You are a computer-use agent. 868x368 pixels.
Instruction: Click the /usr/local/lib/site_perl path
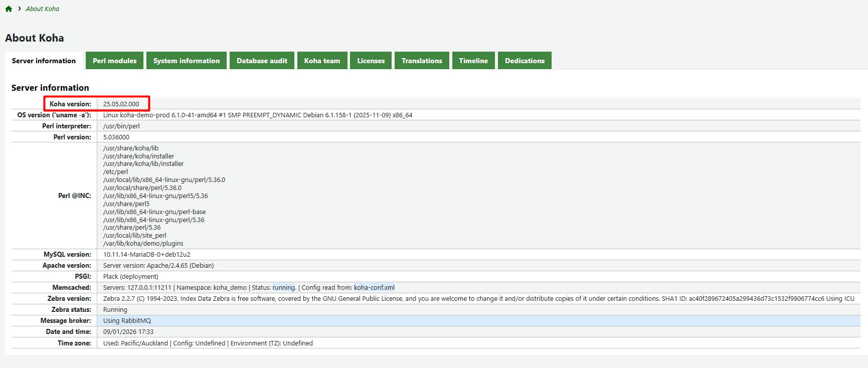(x=135, y=235)
